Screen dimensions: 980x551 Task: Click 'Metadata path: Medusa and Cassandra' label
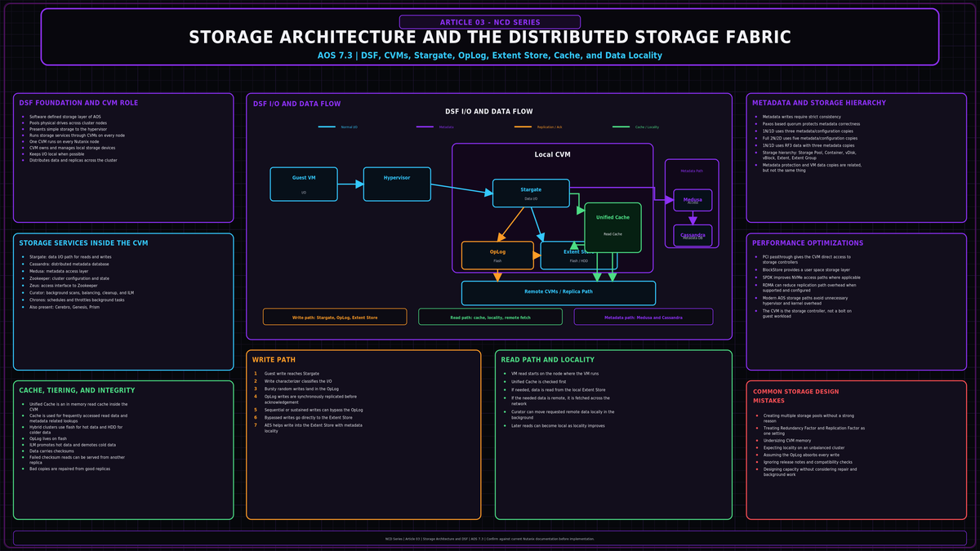click(x=644, y=317)
